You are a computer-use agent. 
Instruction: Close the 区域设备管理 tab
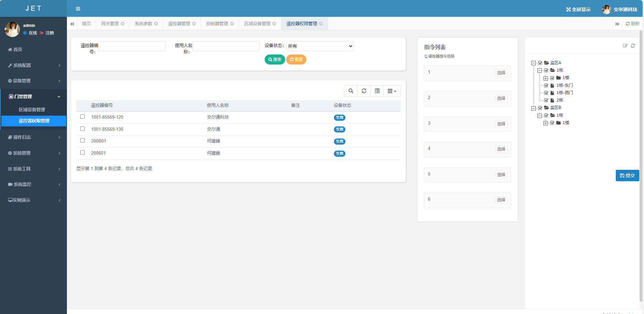tap(274, 24)
